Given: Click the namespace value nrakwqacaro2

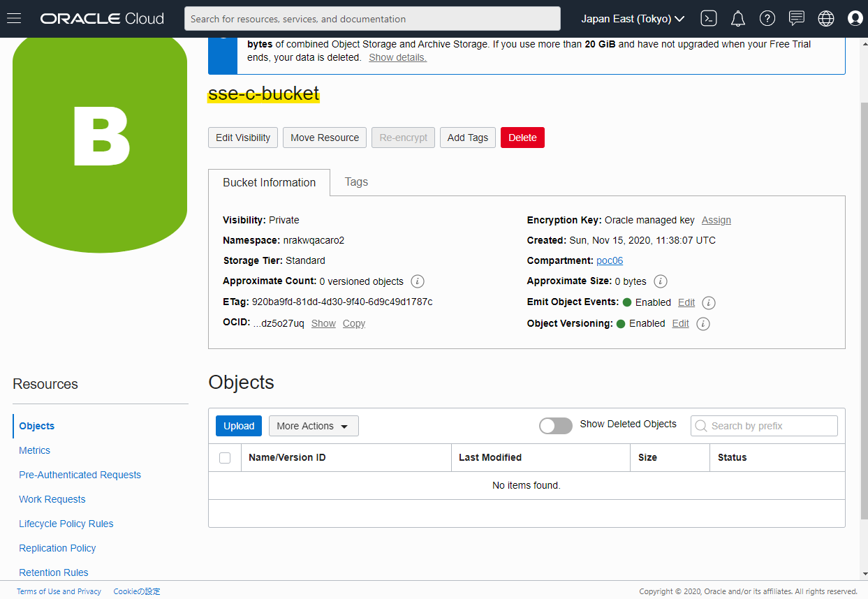Looking at the screenshot, I should coord(314,240).
